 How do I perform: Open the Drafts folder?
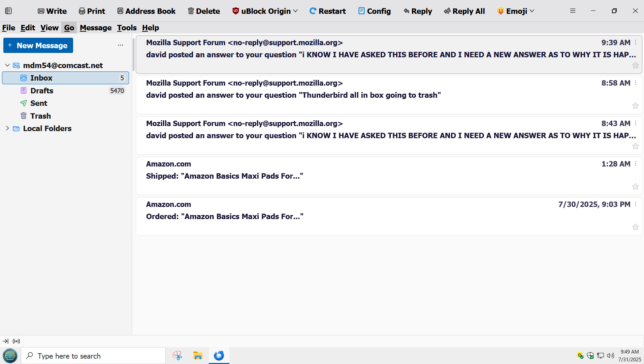65,91
